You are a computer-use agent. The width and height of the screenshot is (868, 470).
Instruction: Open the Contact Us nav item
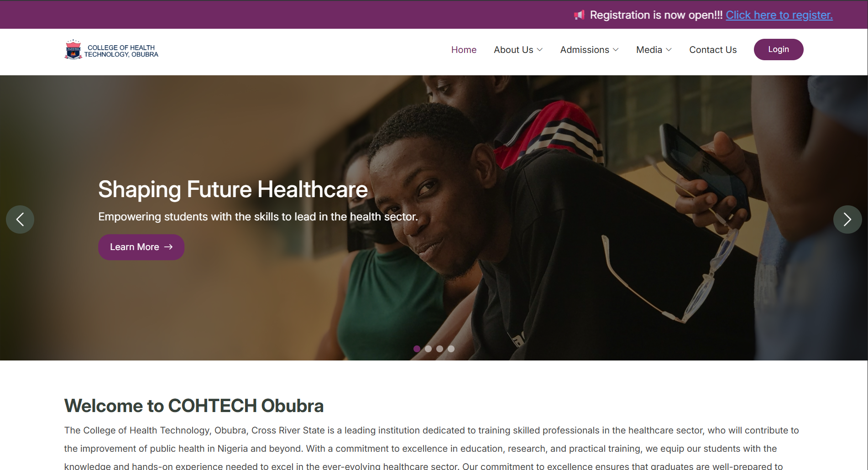coord(713,50)
